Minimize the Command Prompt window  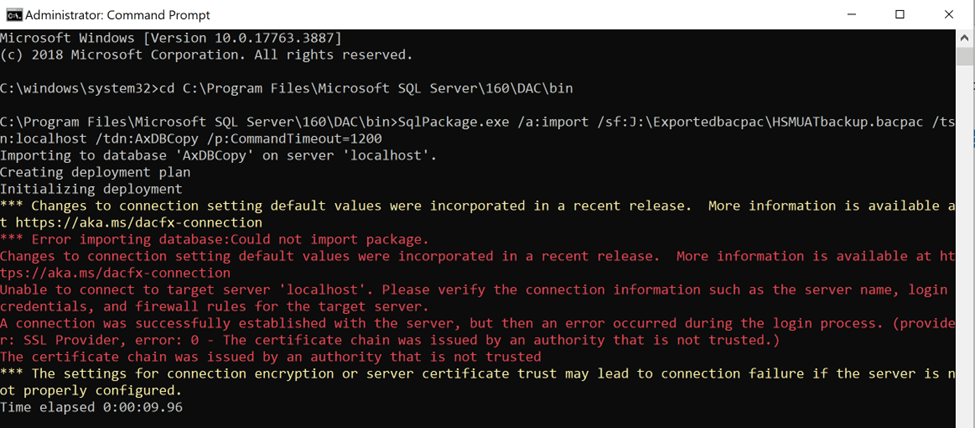[851, 14]
